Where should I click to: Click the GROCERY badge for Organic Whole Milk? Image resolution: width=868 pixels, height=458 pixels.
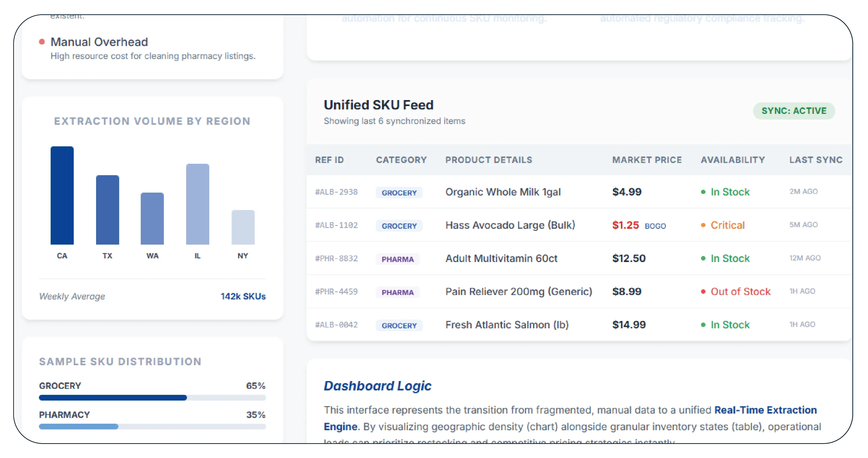tap(399, 193)
